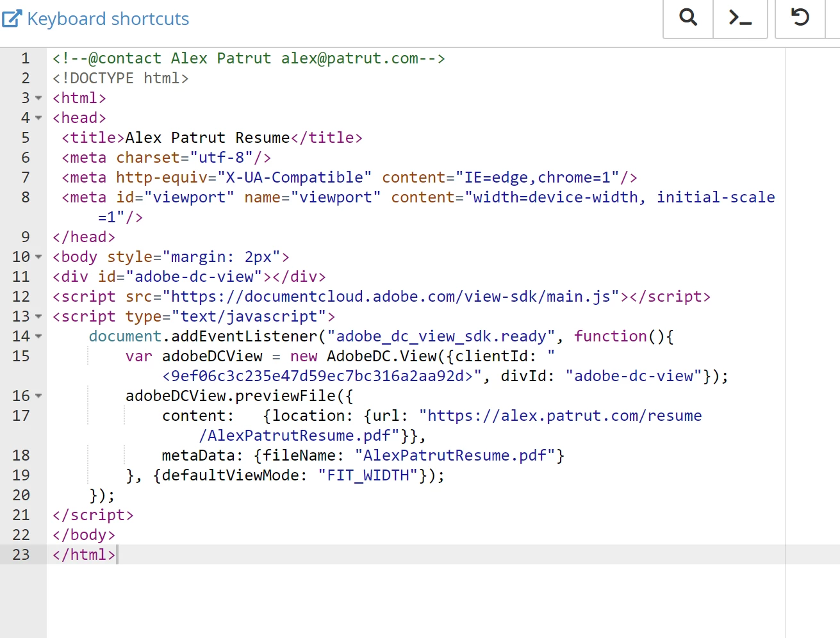Open the search magnifier tool
The height and width of the screenshot is (638, 840).
pyautogui.click(x=688, y=17)
